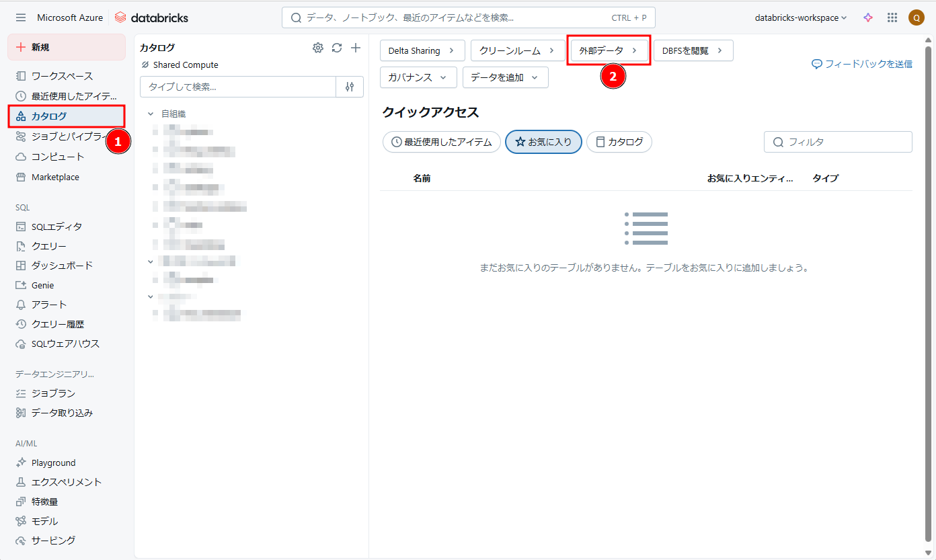Click the フィードバックを送信 link
936x560 pixels.
[x=862, y=64]
